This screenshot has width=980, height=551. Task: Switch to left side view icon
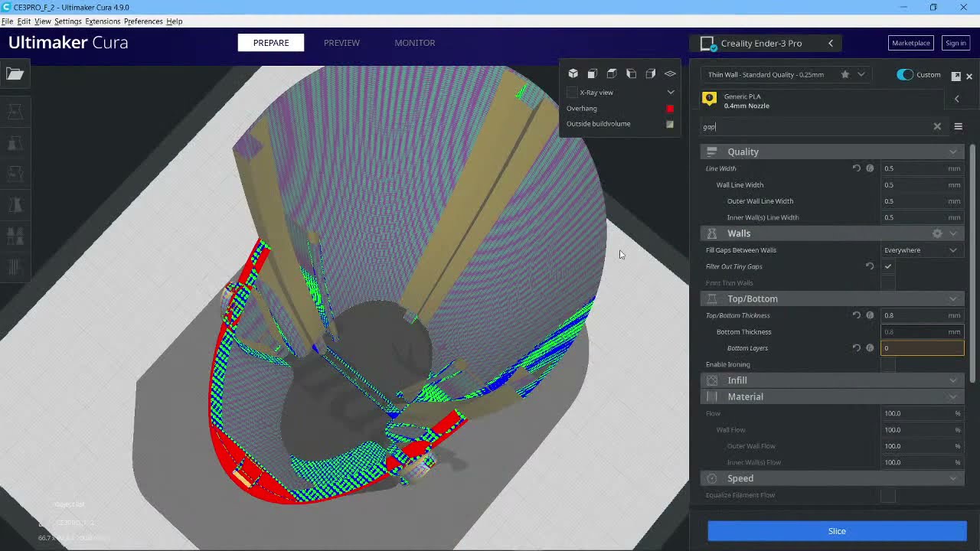click(x=631, y=73)
